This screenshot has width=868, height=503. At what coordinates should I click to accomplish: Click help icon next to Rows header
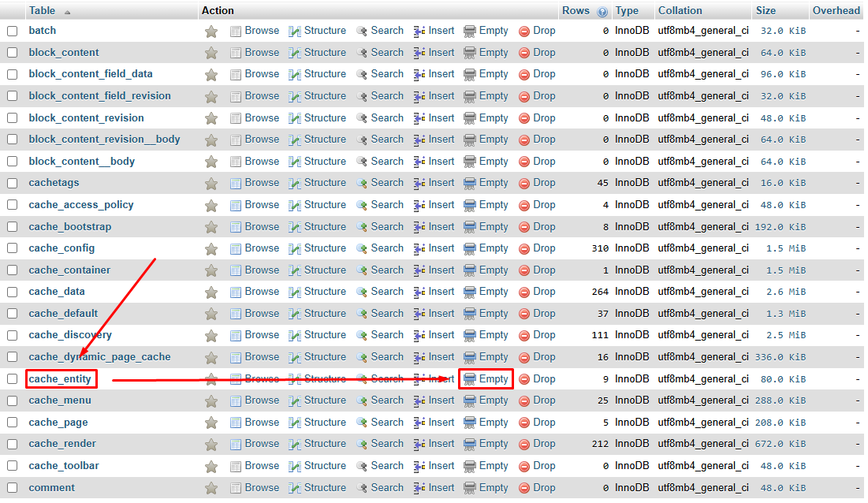point(603,12)
